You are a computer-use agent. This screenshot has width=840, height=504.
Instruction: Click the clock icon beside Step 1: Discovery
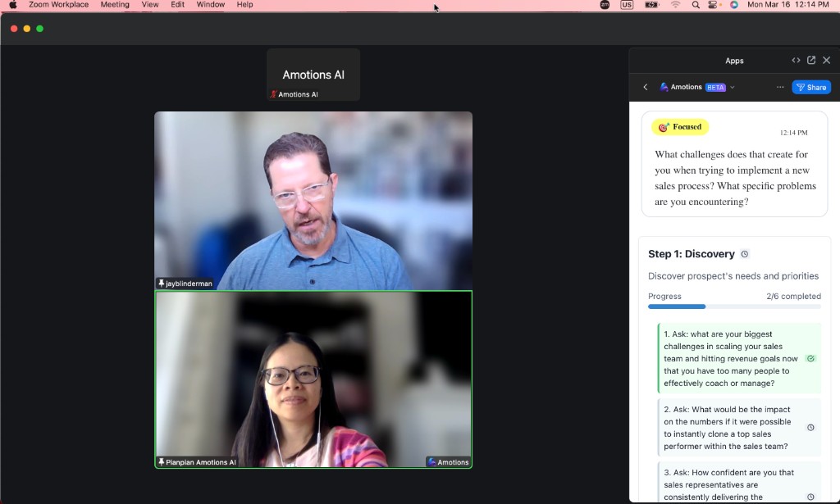[745, 254]
